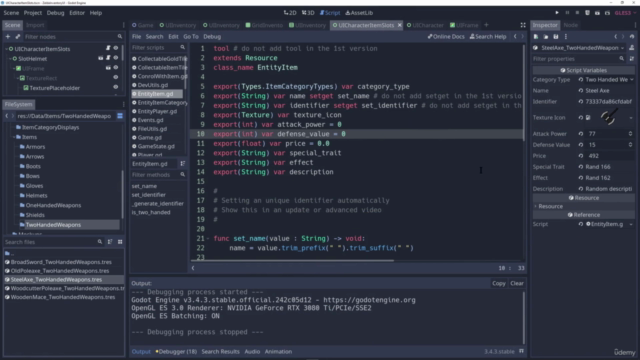Open the Debugger (18) bottom panel
This screenshot has width=640, height=360.
pyautogui.click(x=176, y=351)
